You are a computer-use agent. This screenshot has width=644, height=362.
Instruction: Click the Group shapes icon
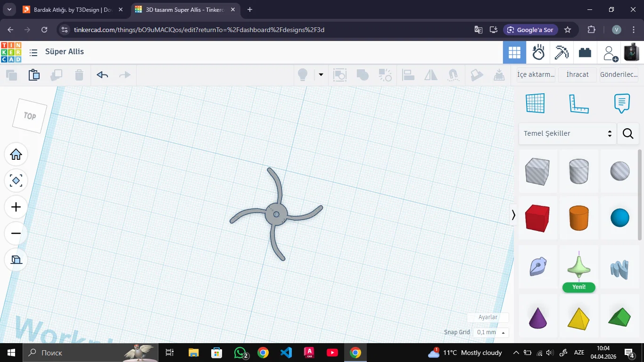coord(340,75)
